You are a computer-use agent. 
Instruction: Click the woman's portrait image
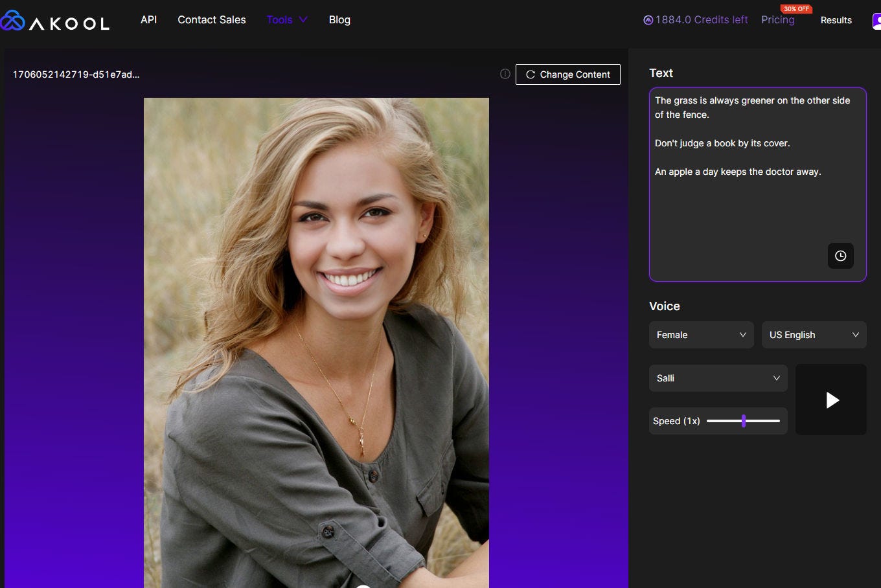(316, 343)
